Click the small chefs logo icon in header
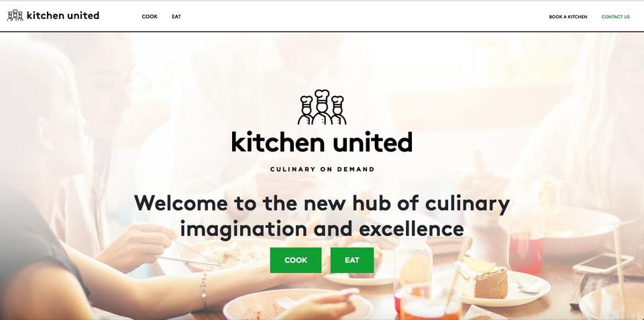Screen dimensions: 644x320 point(15,15)
